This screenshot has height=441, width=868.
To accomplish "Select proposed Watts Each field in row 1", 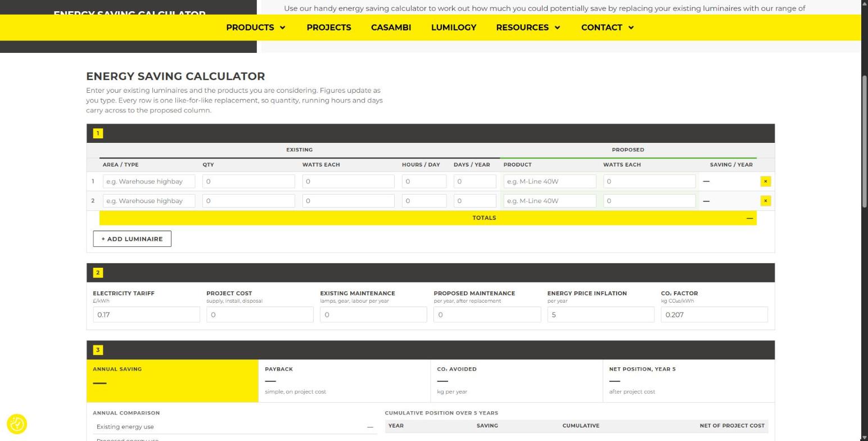I will (x=650, y=181).
